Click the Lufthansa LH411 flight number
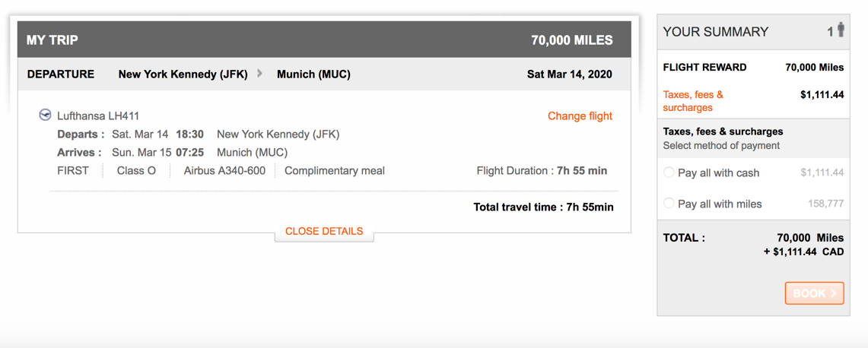Screen dimensions: 868x348 pos(98,116)
